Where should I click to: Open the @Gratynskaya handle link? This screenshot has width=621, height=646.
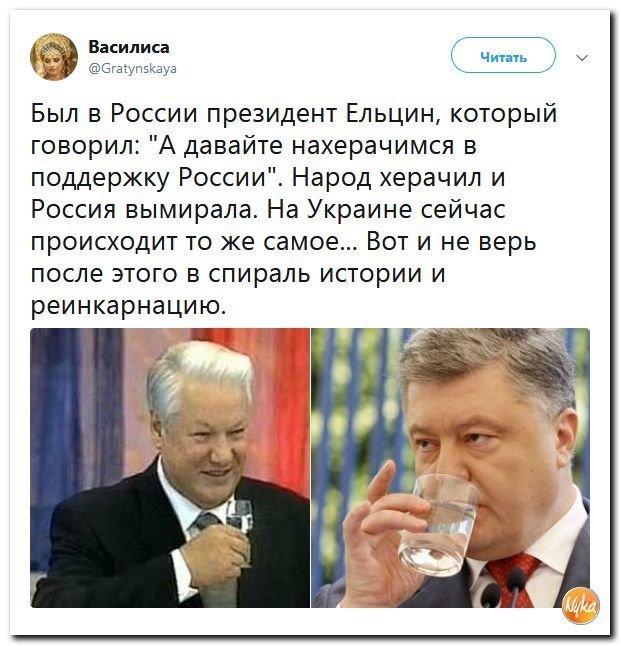tap(133, 68)
